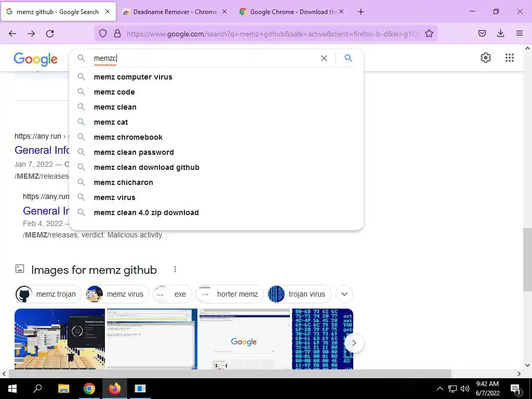Open a new browser tab
532x399 pixels.
(361, 12)
